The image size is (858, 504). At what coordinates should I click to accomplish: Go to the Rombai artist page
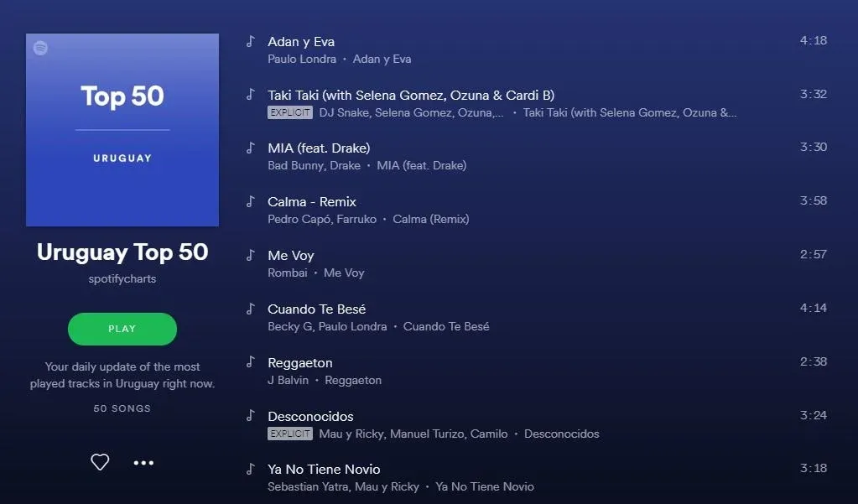(288, 273)
